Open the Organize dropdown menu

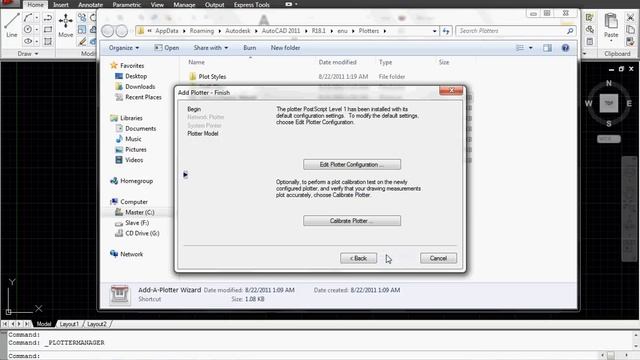[x=124, y=48]
